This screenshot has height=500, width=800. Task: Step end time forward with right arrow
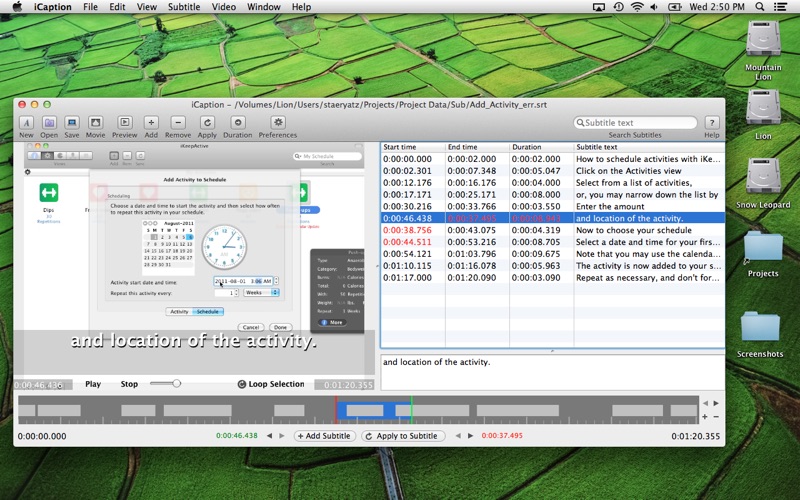point(470,436)
